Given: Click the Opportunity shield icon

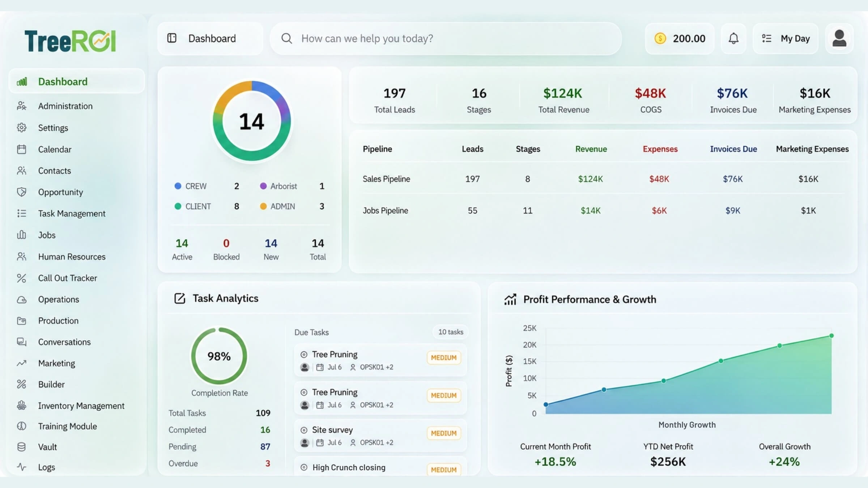Looking at the screenshot, I should 21,192.
